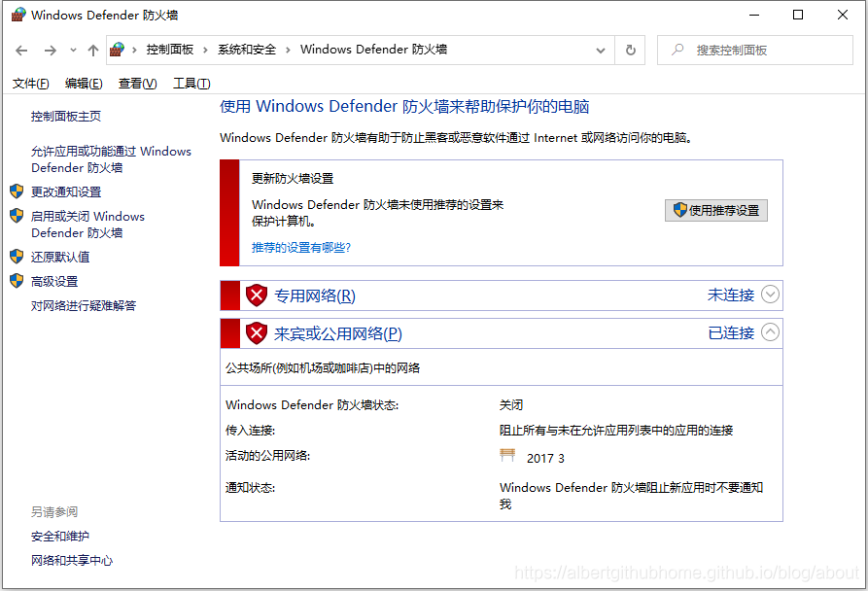Click the '已连接' status text
Viewport: 868px width, 591px height.
731,333
